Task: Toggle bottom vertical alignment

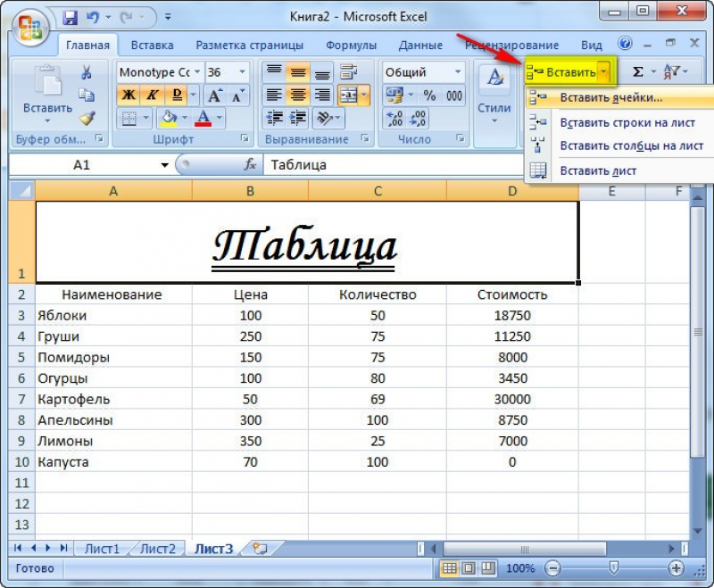Action: pyautogui.click(x=322, y=72)
